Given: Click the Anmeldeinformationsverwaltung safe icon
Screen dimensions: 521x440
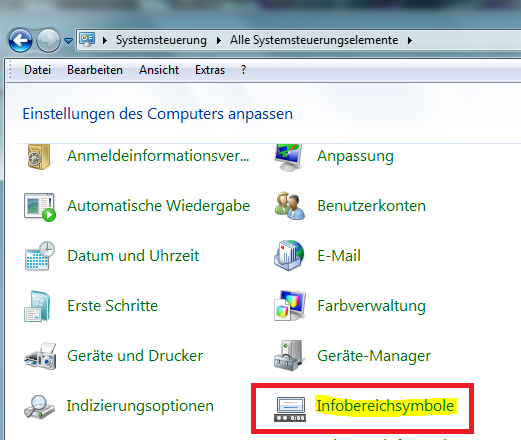Looking at the screenshot, I should [x=39, y=157].
